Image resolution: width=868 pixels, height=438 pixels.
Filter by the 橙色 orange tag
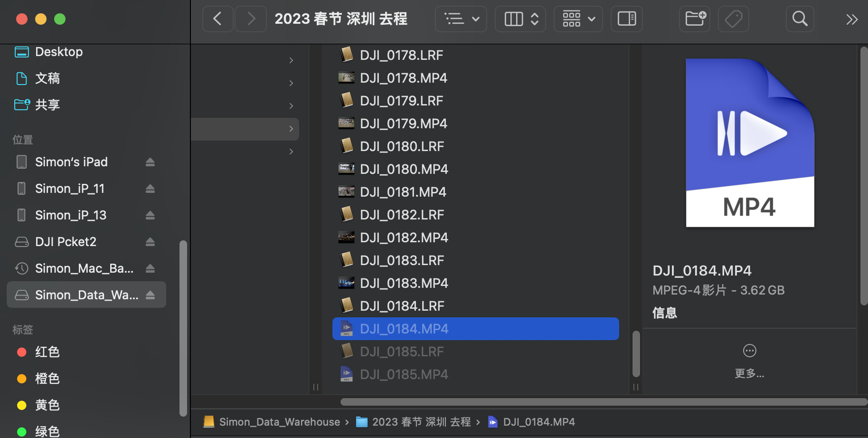click(85, 379)
